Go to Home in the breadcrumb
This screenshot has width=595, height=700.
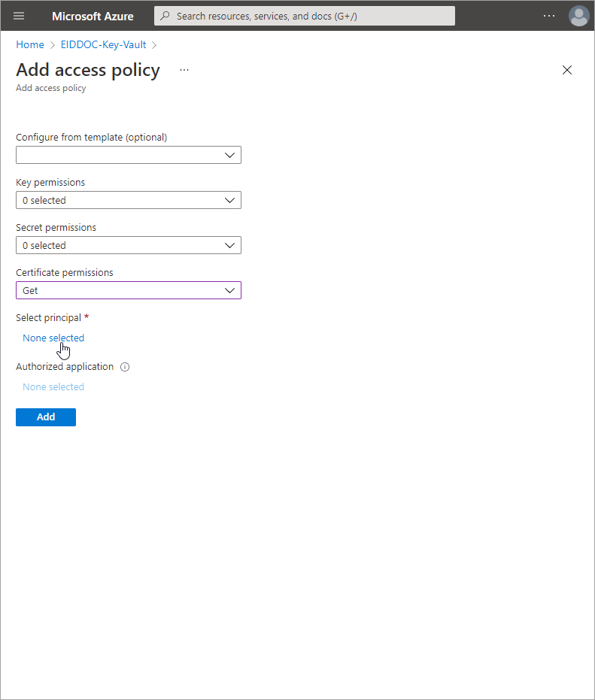(30, 44)
